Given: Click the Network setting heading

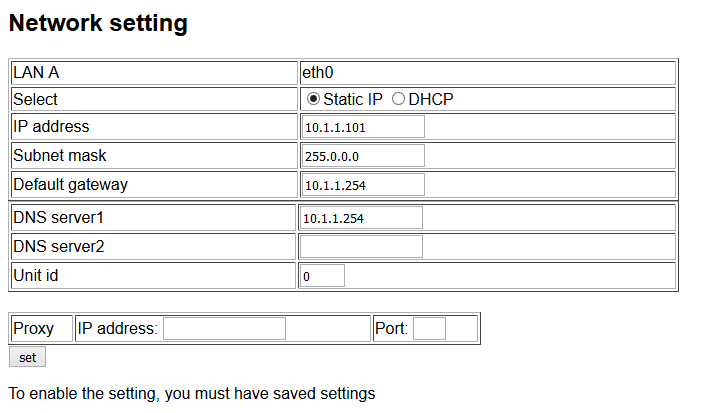Looking at the screenshot, I should tap(98, 23).
